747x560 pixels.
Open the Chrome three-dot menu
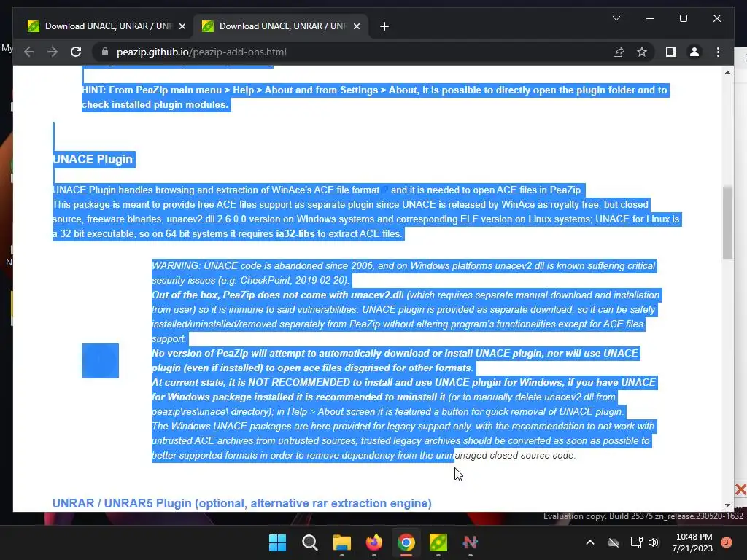point(718,52)
